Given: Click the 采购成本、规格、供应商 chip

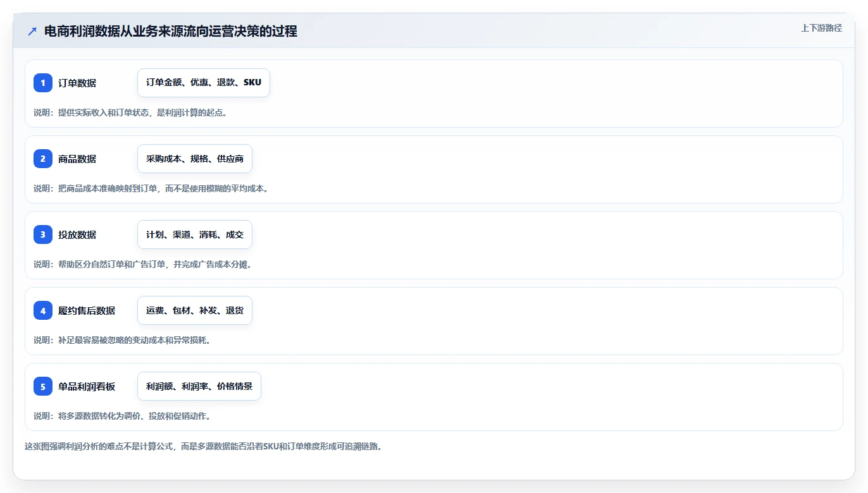Looking at the screenshot, I should [195, 159].
